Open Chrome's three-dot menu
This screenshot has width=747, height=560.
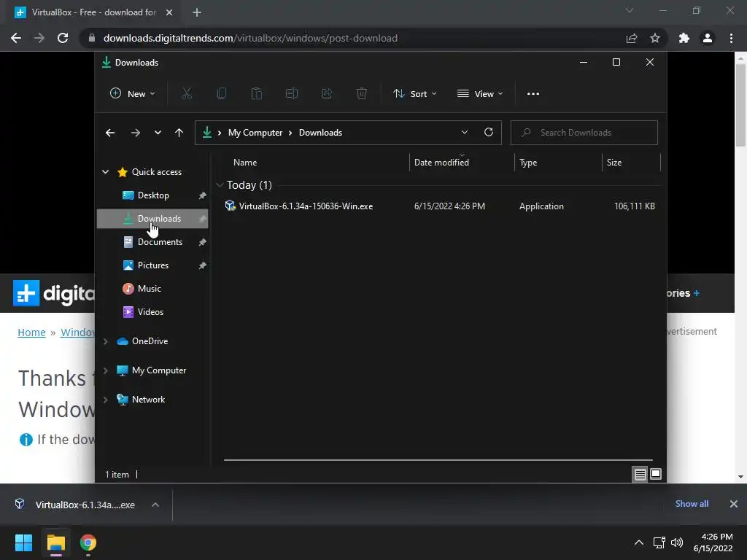[731, 38]
